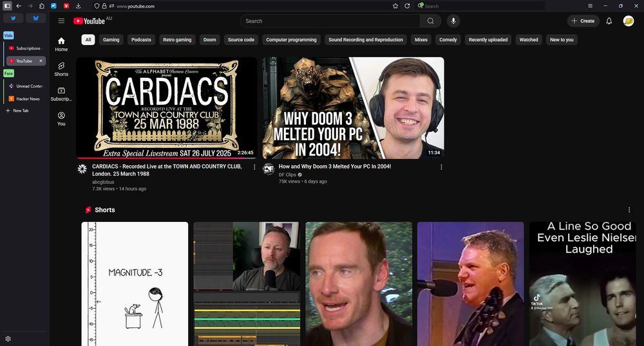Open the browser hamburger application menu

[590, 6]
